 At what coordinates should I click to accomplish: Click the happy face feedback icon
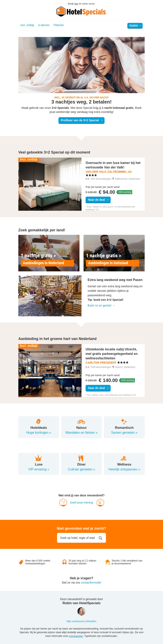tap(100, 502)
